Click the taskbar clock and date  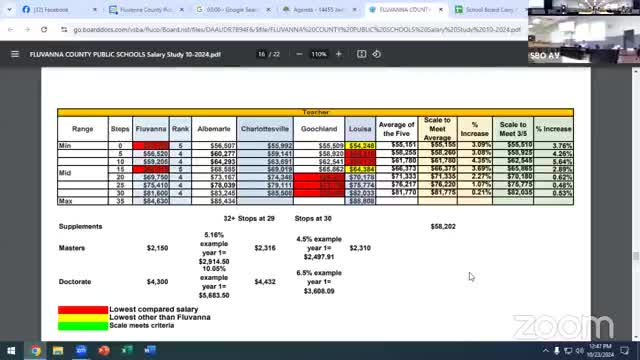[600, 350]
